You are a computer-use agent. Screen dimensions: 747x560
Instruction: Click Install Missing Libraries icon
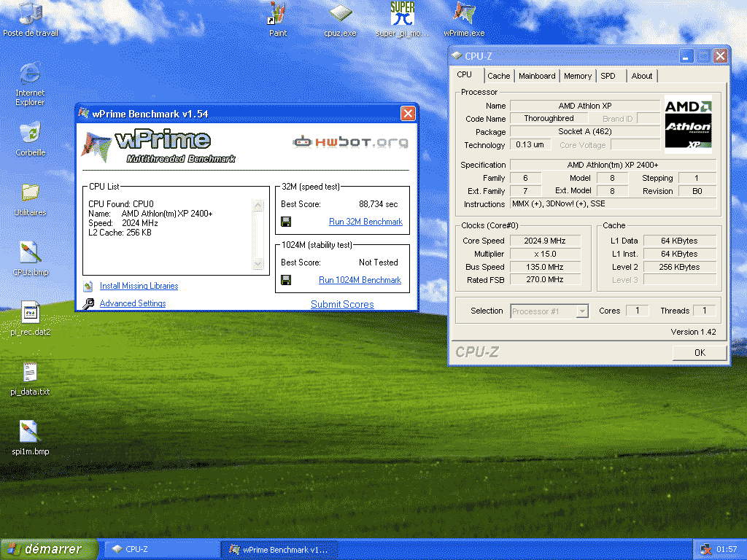point(88,286)
